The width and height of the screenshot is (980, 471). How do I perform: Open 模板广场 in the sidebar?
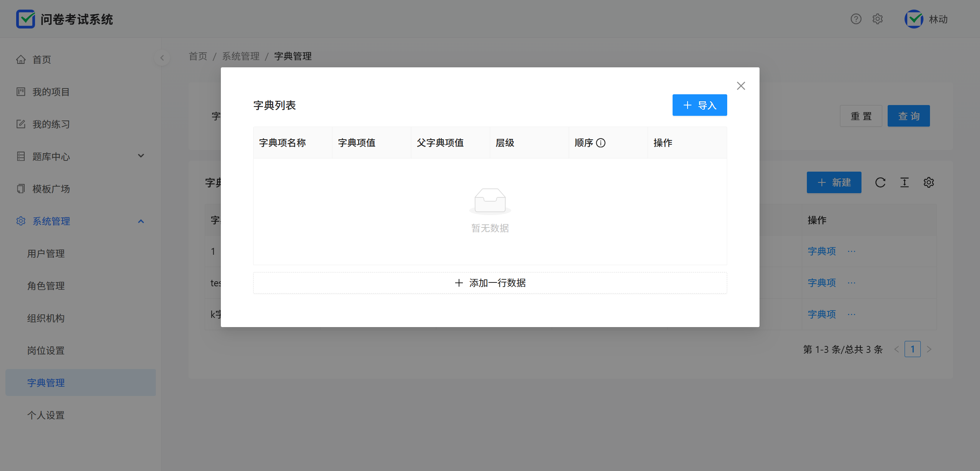[51, 189]
